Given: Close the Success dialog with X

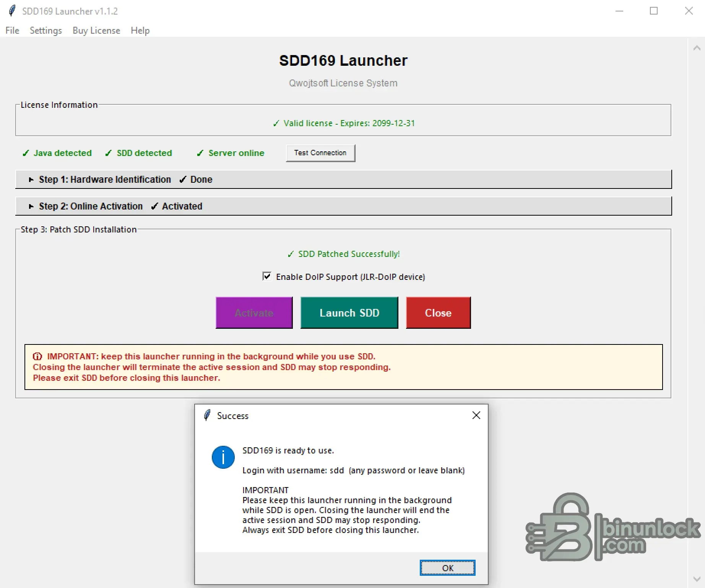Looking at the screenshot, I should pos(476,415).
